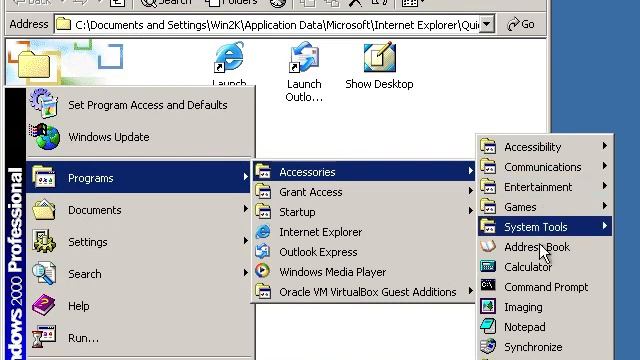Click the Address Book icon
The height and width of the screenshot is (360, 640).
click(488, 246)
